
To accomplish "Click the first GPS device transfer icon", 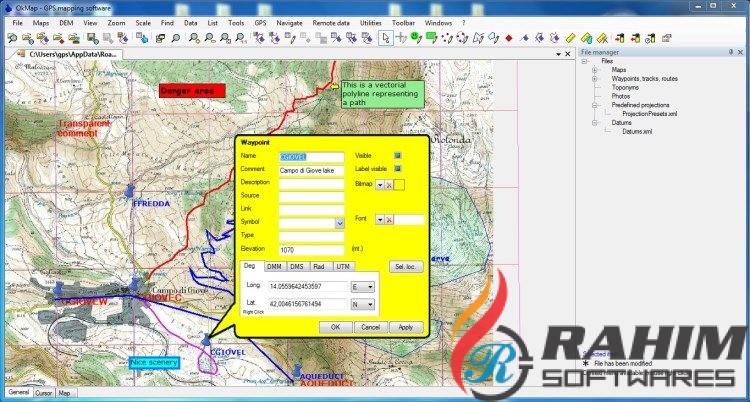I will 620,38.
